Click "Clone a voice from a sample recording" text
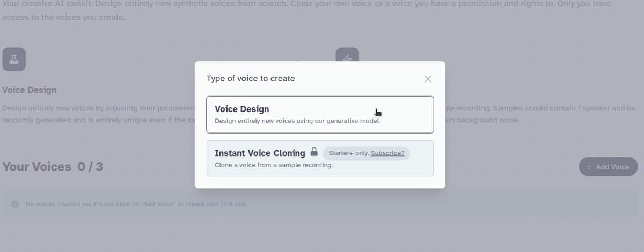This screenshot has width=644, height=252. pyautogui.click(x=274, y=165)
